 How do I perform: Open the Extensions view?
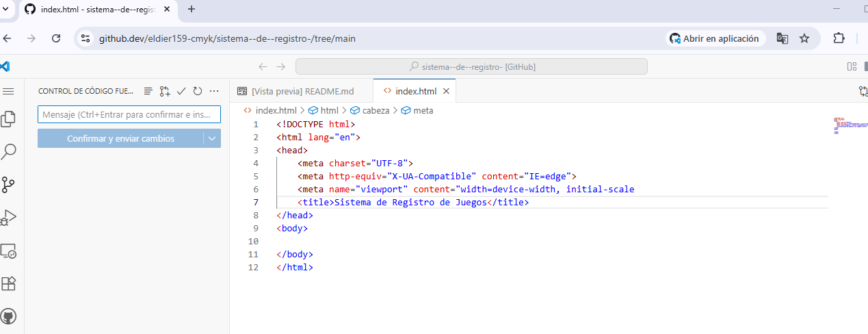coord(9,283)
